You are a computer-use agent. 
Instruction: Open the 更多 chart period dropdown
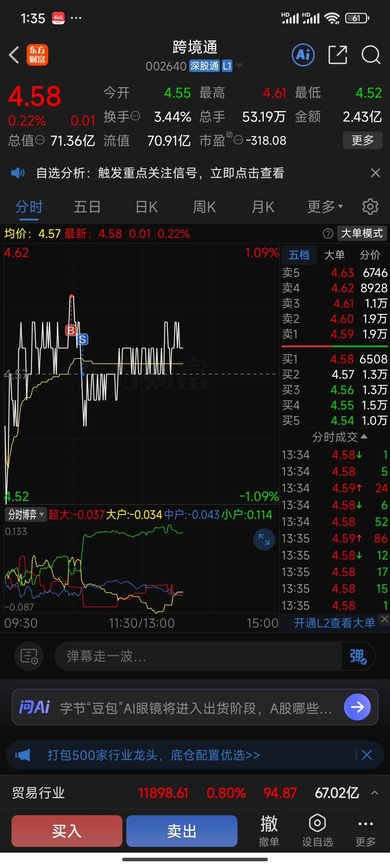pyautogui.click(x=325, y=206)
